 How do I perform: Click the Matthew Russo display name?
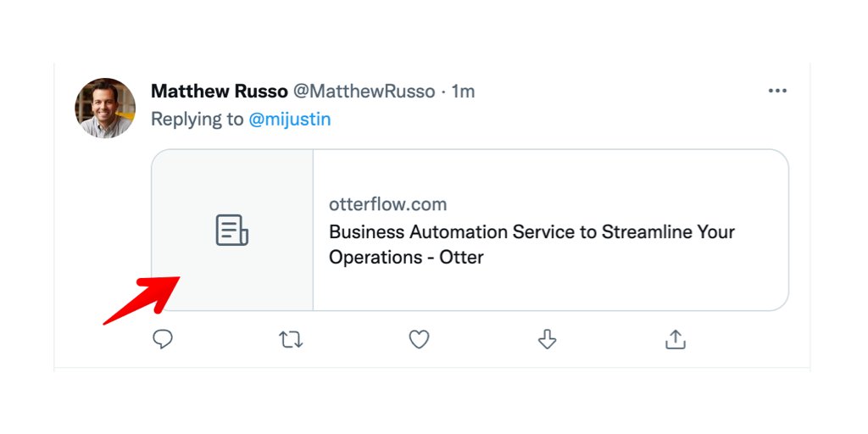pos(219,92)
